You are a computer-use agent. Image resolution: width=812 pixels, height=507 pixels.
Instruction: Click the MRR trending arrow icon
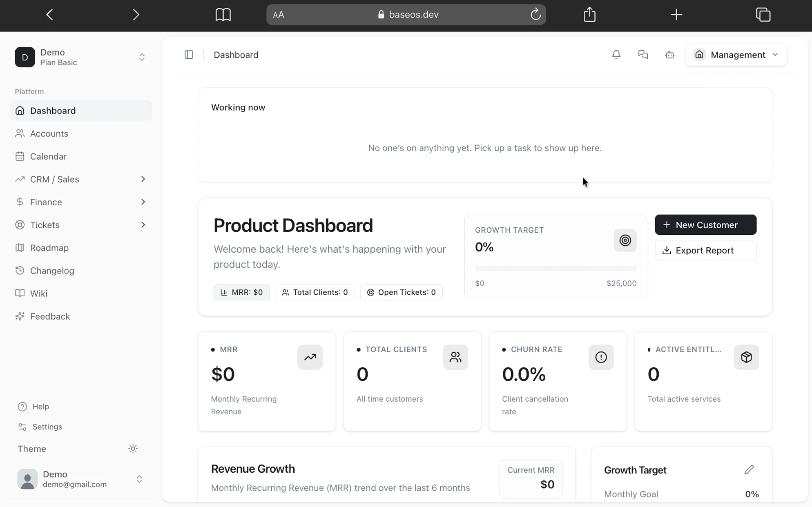click(x=310, y=357)
